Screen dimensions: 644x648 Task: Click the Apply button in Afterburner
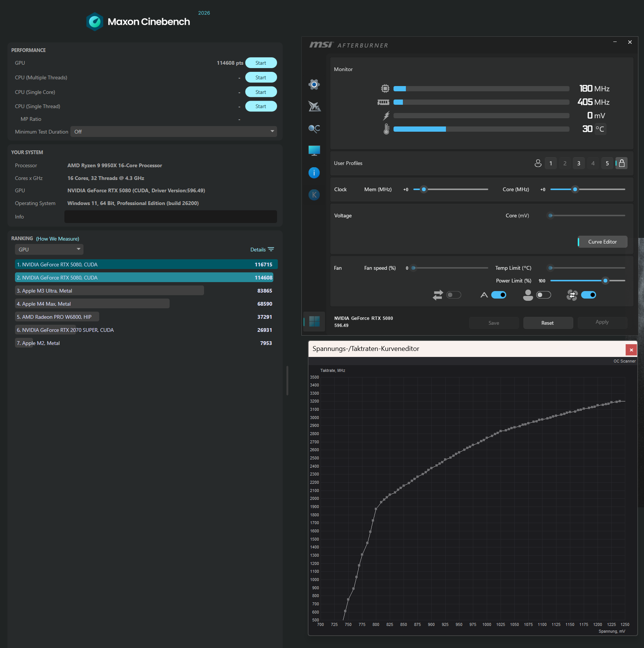(602, 322)
